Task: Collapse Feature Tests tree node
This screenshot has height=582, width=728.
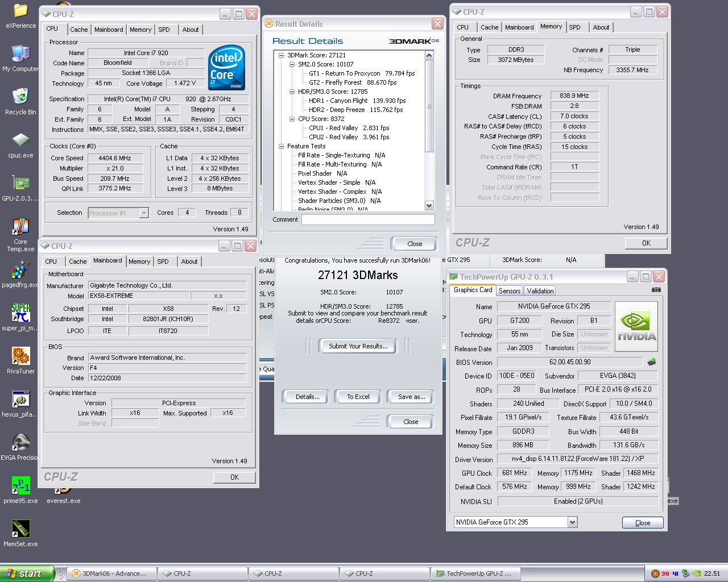Action: pos(281,146)
